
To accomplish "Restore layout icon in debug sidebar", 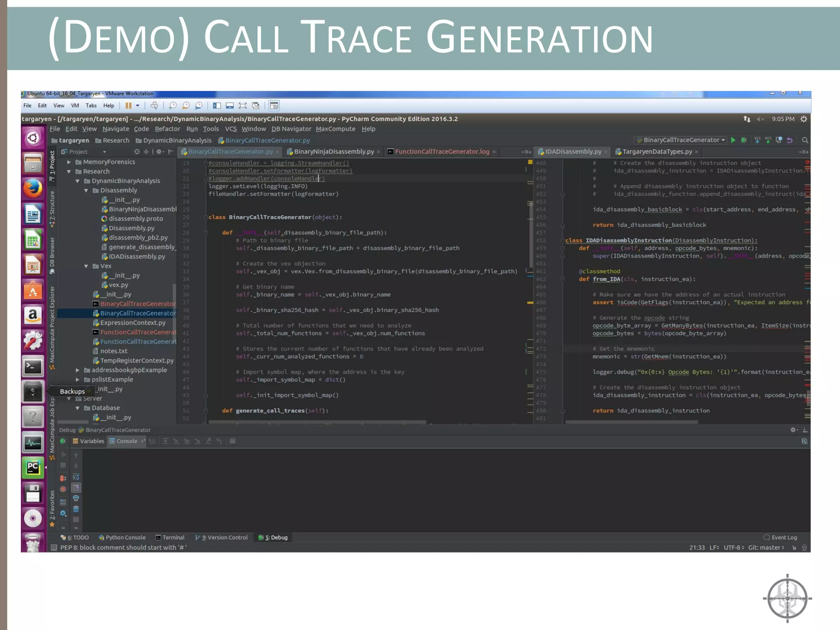I will coord(63,502).
